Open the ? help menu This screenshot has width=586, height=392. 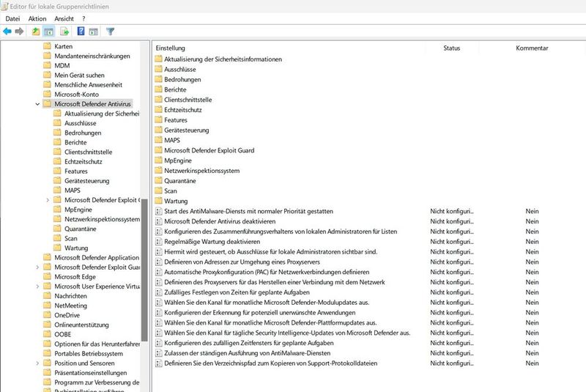coord(84,19)
